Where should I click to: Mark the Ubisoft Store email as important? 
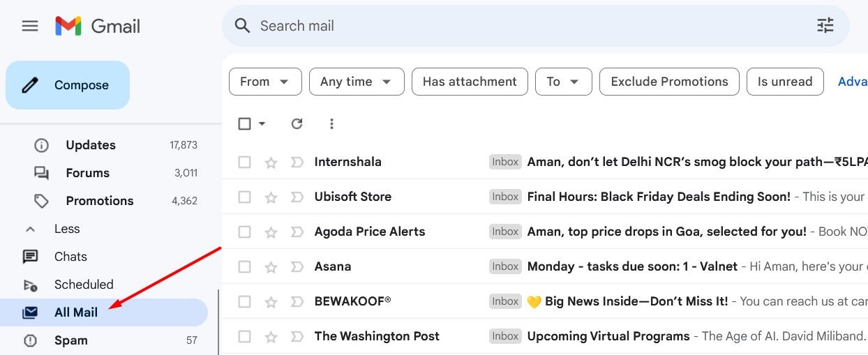point(297,197)
